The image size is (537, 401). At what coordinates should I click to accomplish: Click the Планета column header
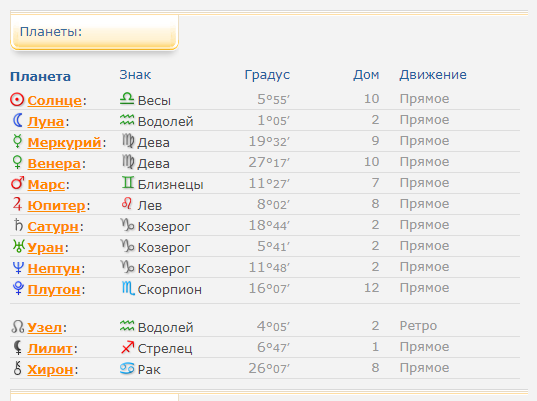pos(40,76)
